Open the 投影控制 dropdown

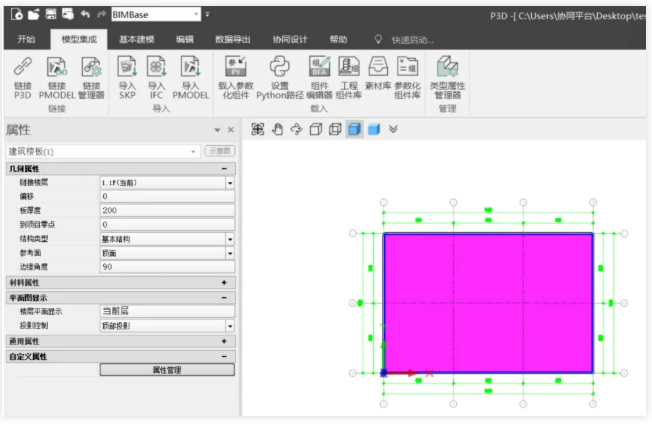pos(230,326)
